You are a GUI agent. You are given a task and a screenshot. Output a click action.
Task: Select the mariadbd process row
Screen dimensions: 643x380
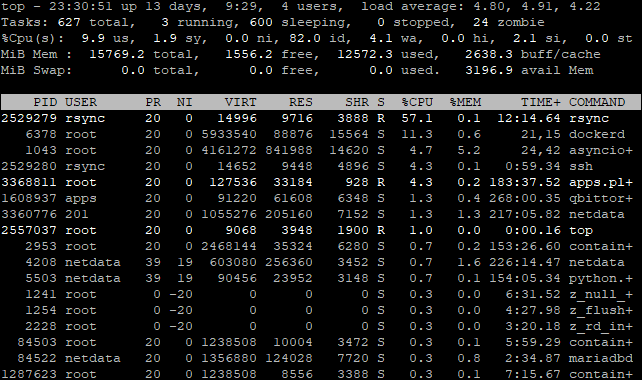coord(321,358)
